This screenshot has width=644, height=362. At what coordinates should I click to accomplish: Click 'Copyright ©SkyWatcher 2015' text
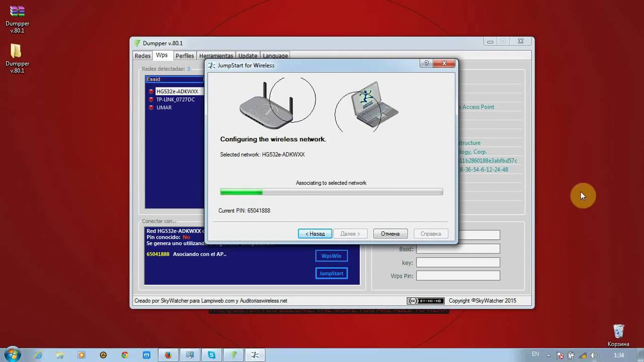(x=482, y=301)
